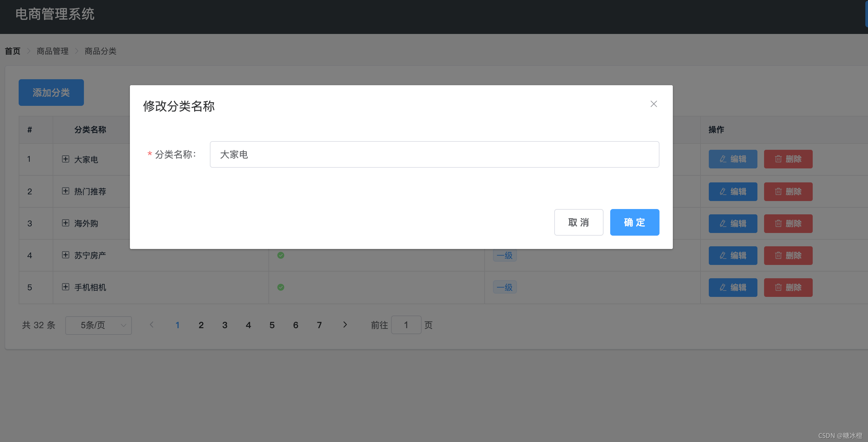Select page 7 in pagination
This screenshot has height=442, width=868.
(319, 325)
